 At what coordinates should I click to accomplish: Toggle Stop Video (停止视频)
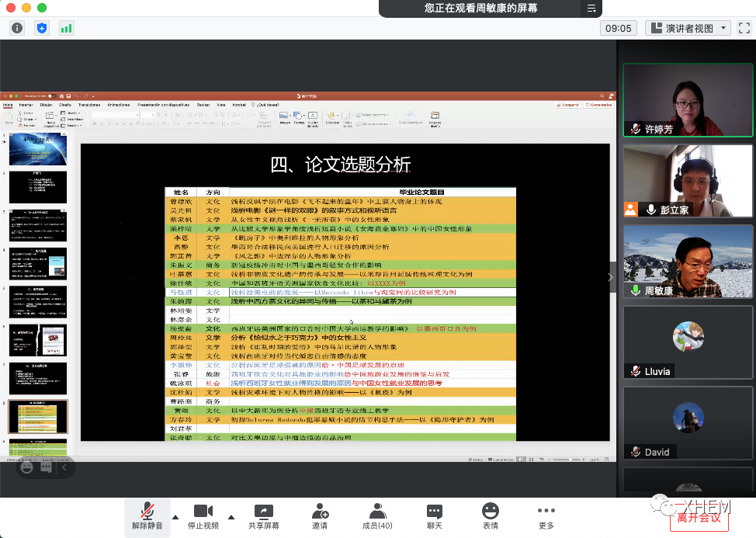(203, 516)
